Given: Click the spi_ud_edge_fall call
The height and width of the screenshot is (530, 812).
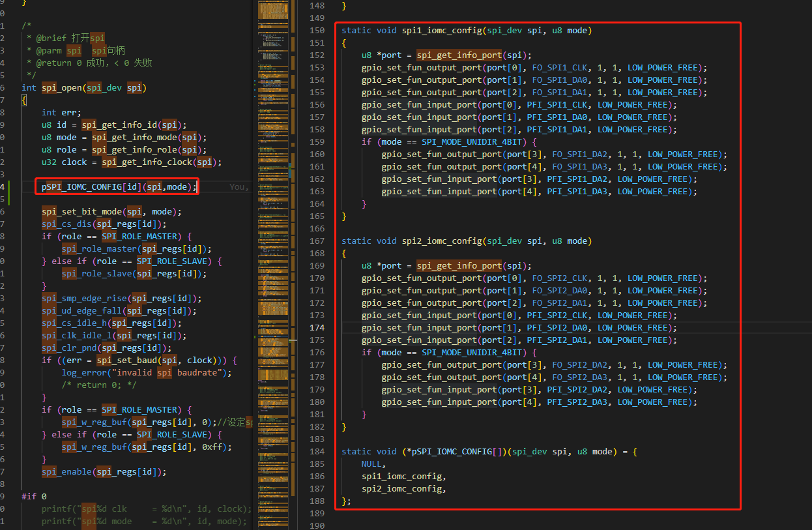Looking at the screenshot, I should pyautogui.click(x=81, y=310).
